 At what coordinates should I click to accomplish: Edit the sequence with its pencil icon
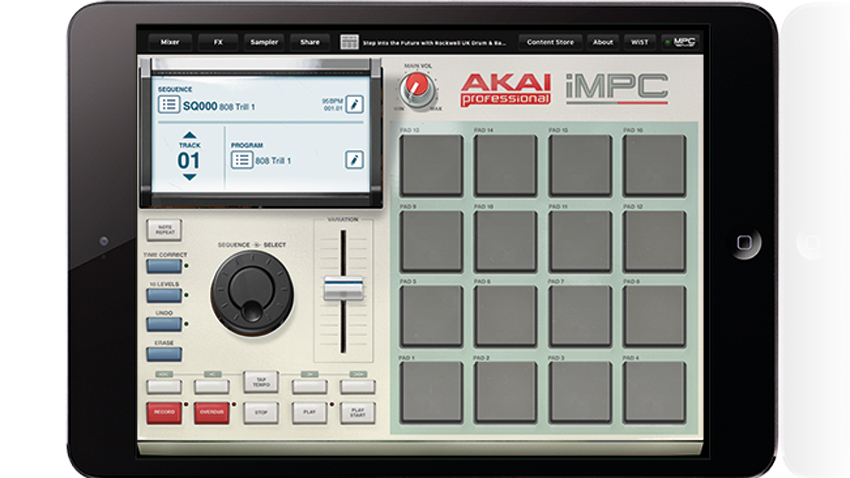tap(355, 104)
